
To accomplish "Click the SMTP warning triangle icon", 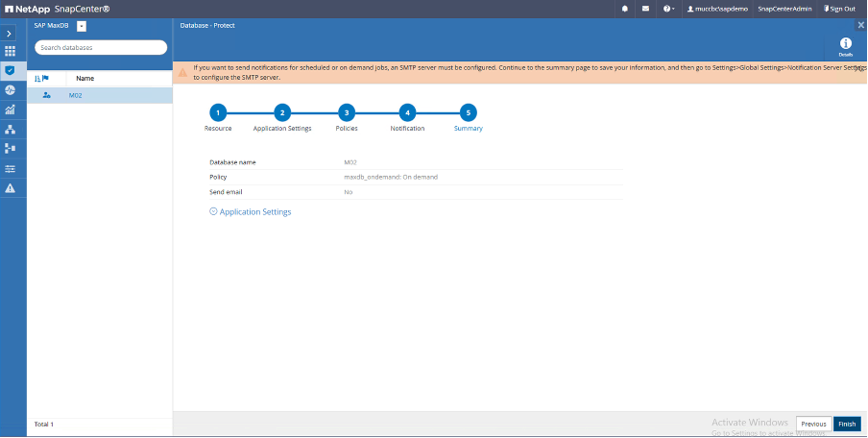I will 182,73.
